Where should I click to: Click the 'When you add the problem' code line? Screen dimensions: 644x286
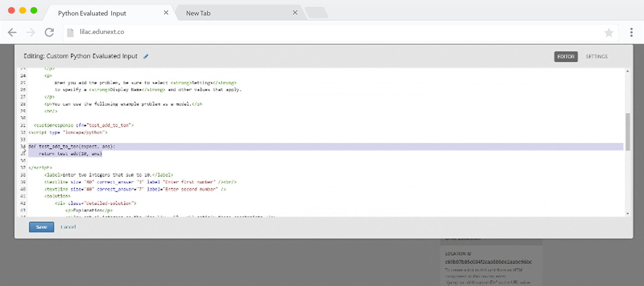click(x=146, y=83)
